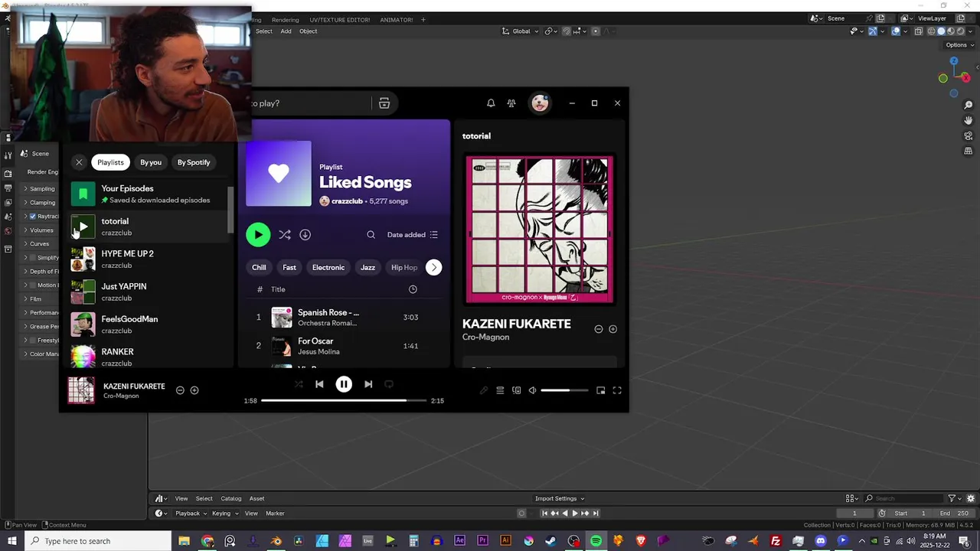The image size is (980, 551).
Task: Open Blender's Object menu
Action: click(308, 31)
